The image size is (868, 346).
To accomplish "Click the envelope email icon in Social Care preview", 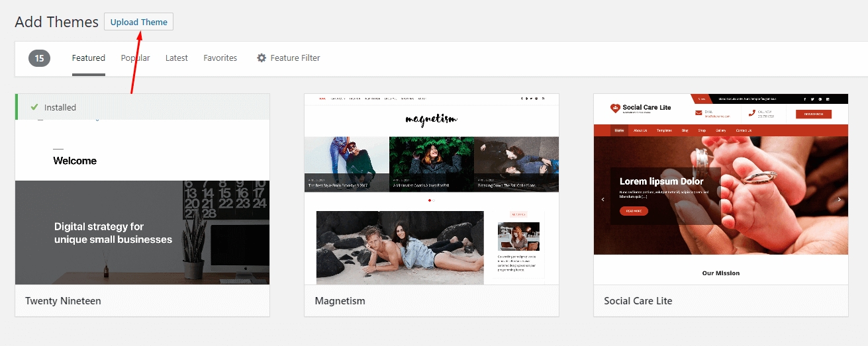I will pyautogui.click(x=698, y=113).
